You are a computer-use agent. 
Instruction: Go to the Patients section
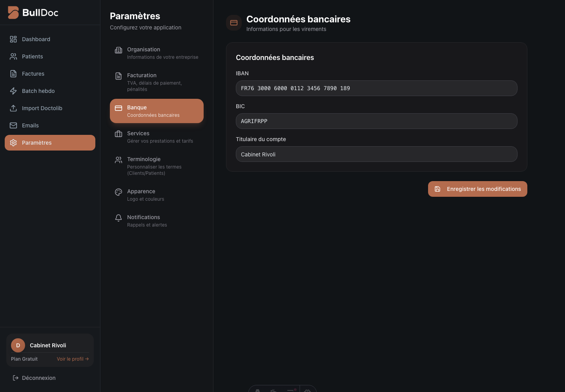click(50, 56)
